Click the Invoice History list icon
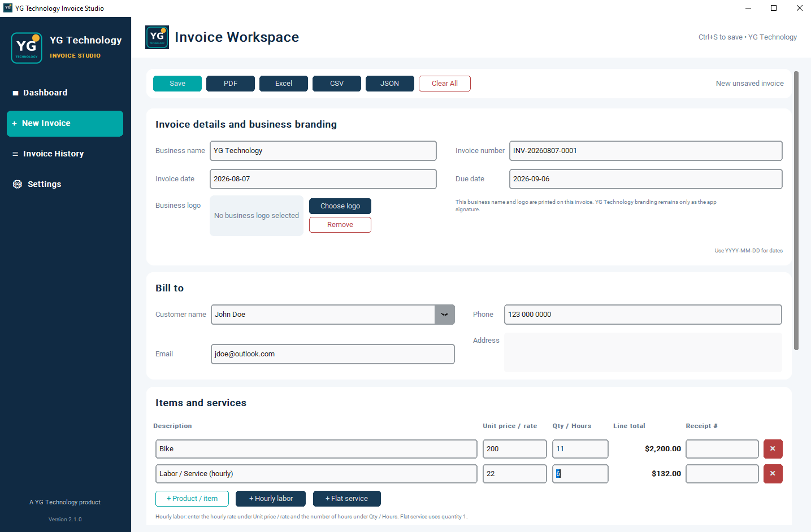This screenshot has height=532, width=811. tap(15, 154)
